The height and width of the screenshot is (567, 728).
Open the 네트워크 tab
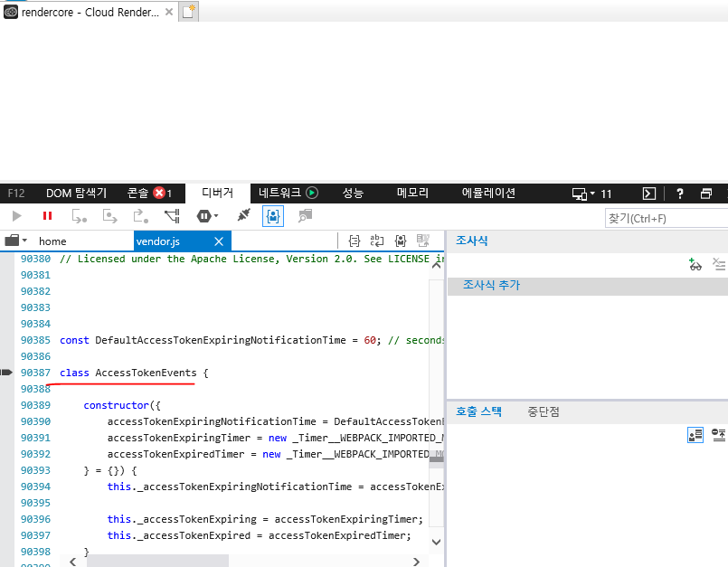[280, 193]
